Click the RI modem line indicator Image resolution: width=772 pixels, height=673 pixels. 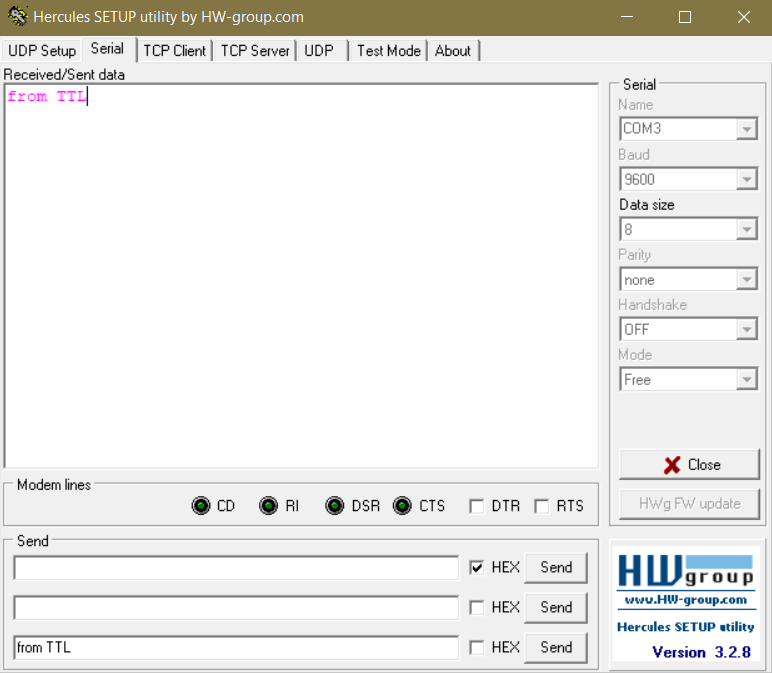(x=268, y=506)
